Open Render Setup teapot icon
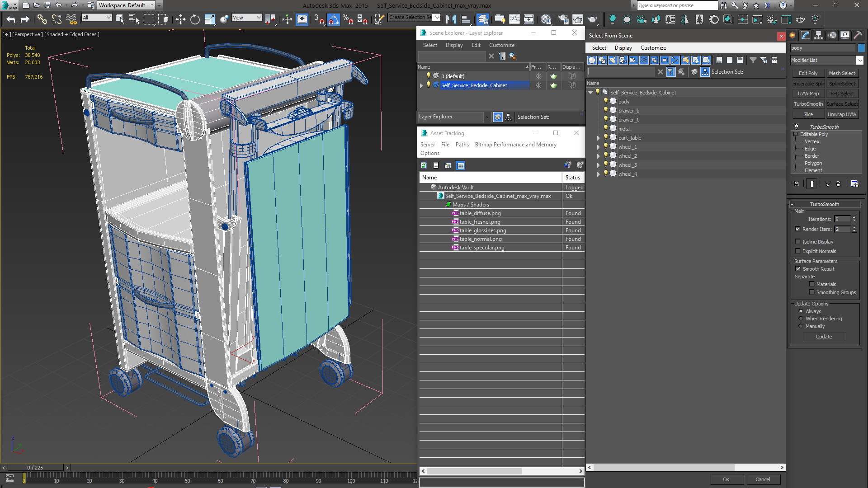The width and height of the screenshot is (868, 488). (563, 19)
